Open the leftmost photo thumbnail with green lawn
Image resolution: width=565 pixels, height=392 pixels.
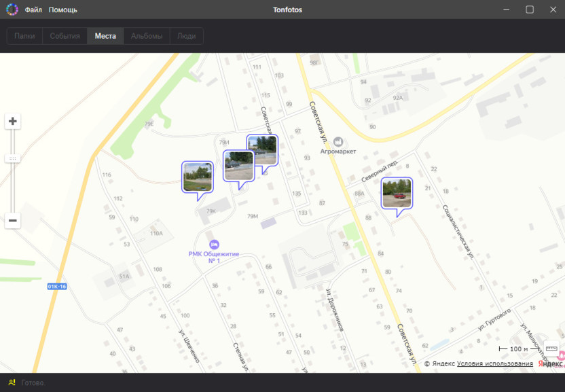pos(198,177)
